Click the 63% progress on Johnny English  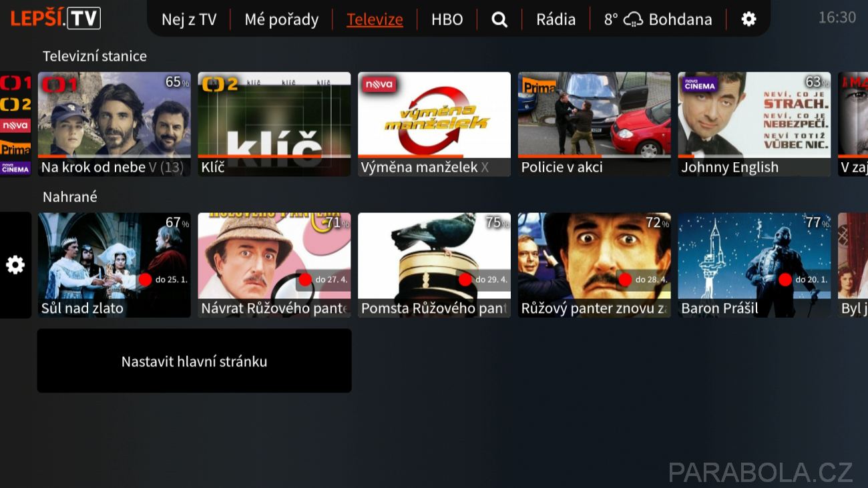[817, 82]
